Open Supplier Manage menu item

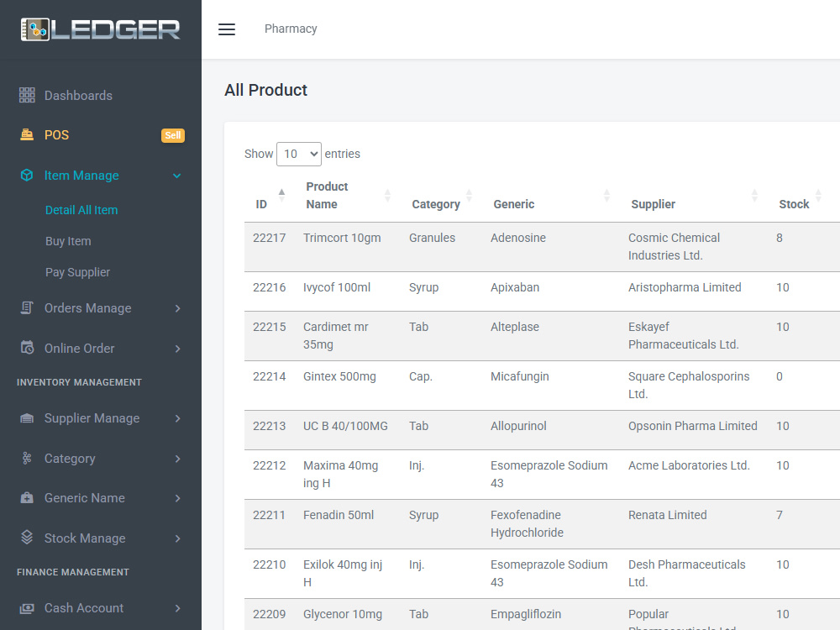(92, 417)
